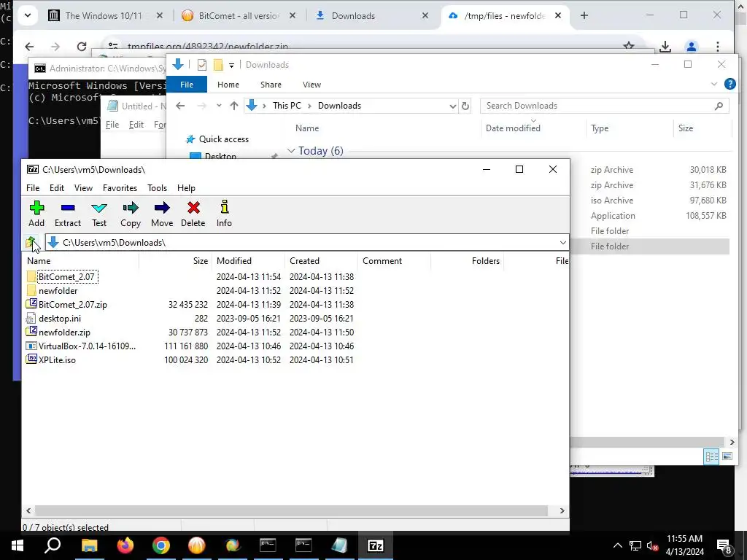Open Info in 7-Zip toolbar
Screen dimensions: 747x560
point(224,214)
